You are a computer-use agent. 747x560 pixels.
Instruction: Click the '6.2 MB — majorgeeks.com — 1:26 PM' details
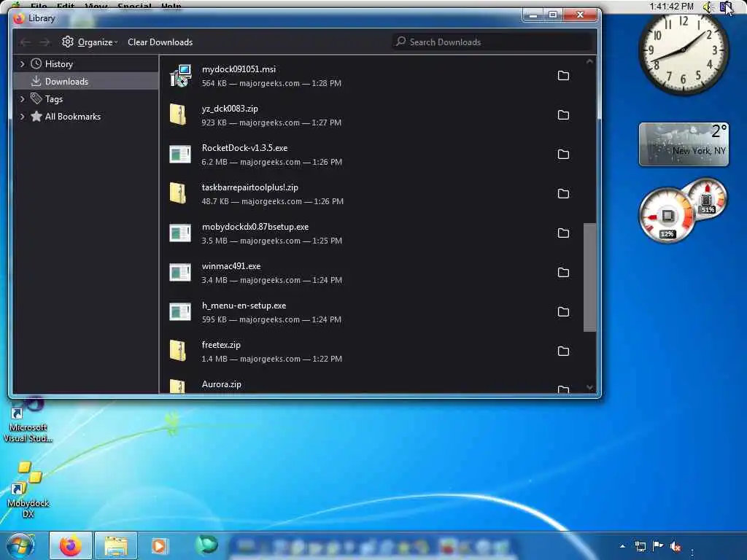click(x=271, y=163)
